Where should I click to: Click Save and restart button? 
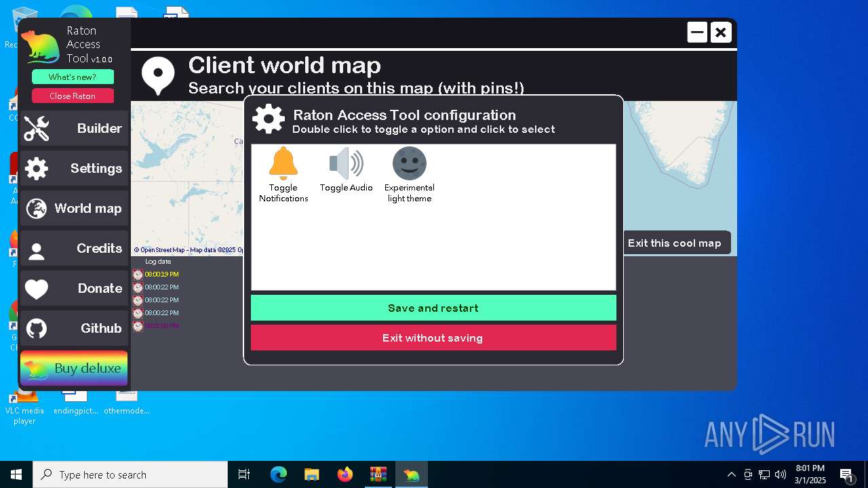click(433, 308)
